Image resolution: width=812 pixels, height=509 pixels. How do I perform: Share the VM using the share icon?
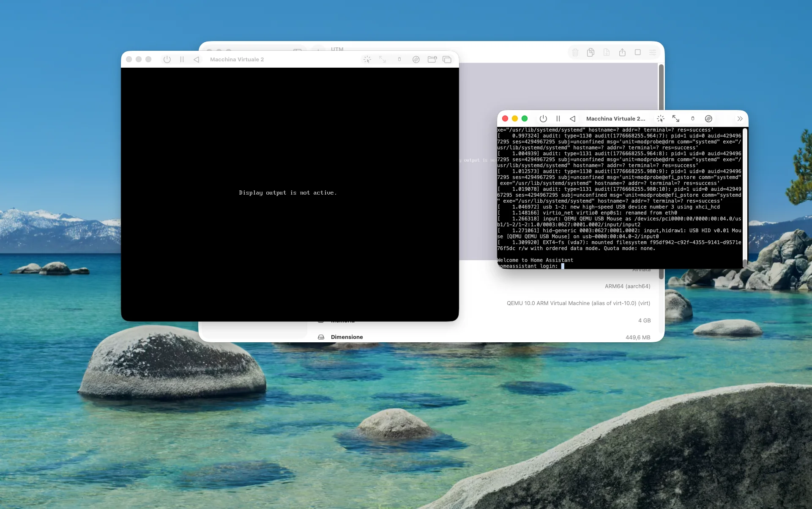click(x=622, y=52)
